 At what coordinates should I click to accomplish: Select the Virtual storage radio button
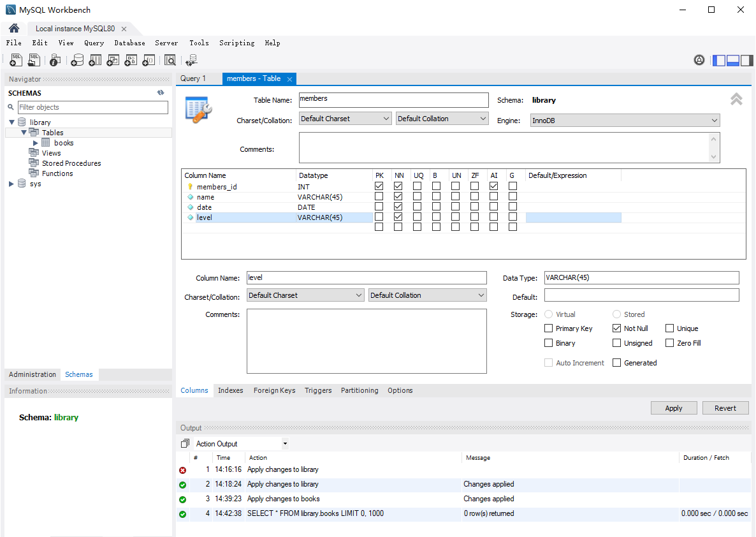tap(548, 314)
